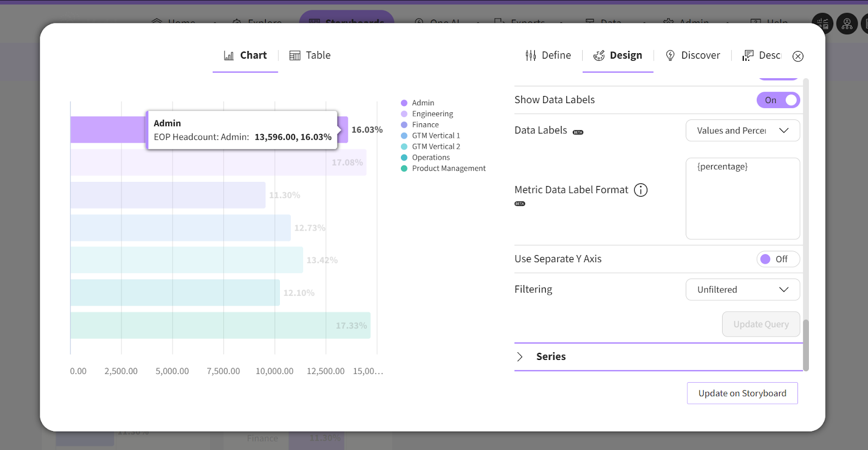Image resolution: width=868 pixels, height=450 pixels.
Task: Switch to the Table tab
Action: [317, 55]
